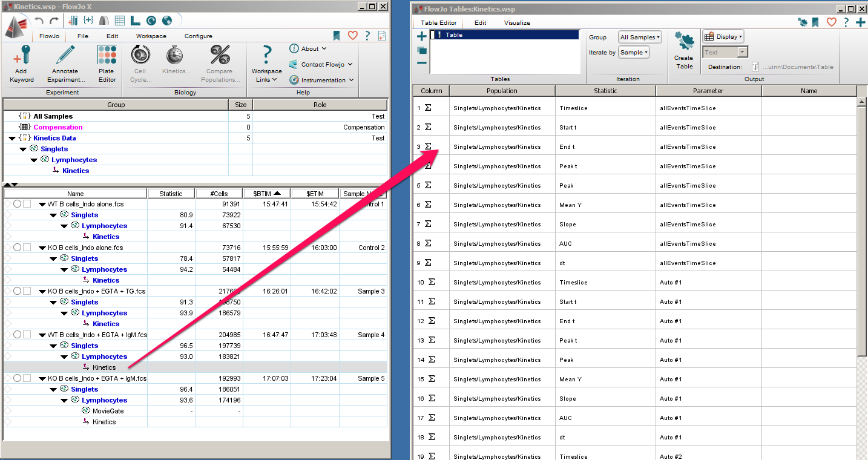Image resolution: width=868 pixels, height=460 pixels.
Task: Tick the square box for KO B cells_Indo alone.fcs
Action: [x=27, y=248]
